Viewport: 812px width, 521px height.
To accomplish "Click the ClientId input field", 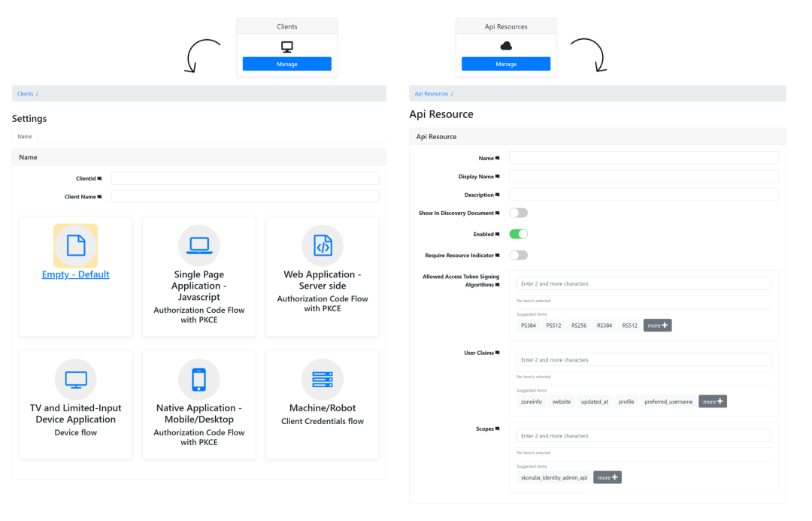I will (245, 178).
